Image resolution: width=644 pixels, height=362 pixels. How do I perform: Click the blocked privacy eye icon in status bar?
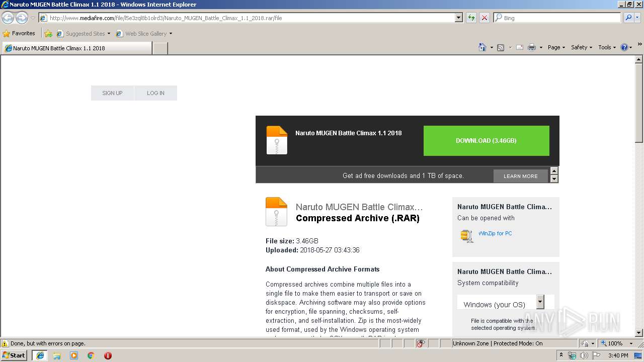(x=421, y=343)
